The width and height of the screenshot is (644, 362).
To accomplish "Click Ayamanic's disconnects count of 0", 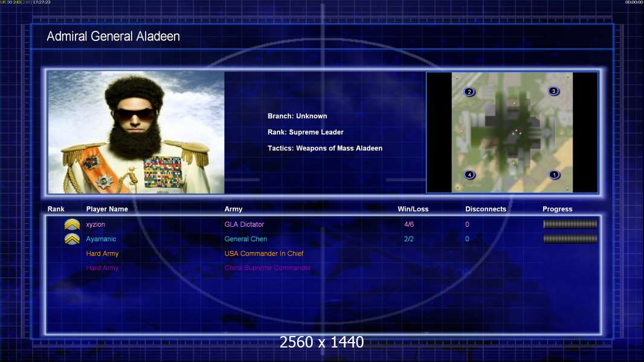I will pos(467,239).
